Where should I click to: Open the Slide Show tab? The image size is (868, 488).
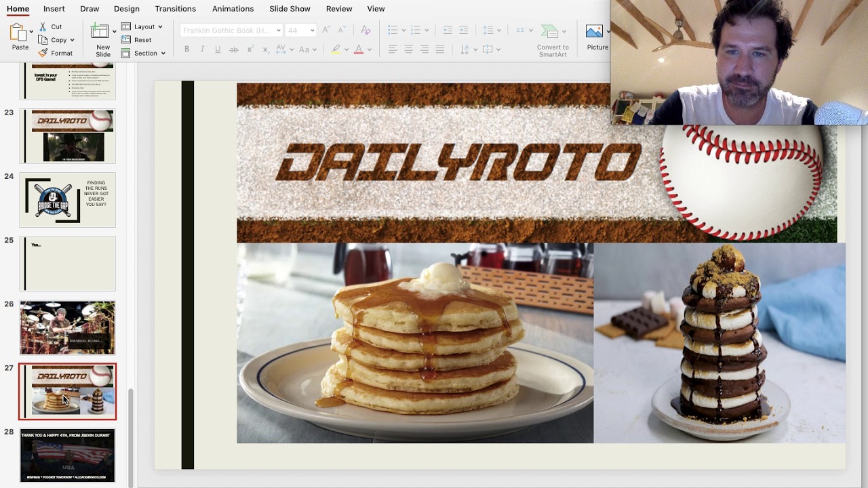(290, 9)
